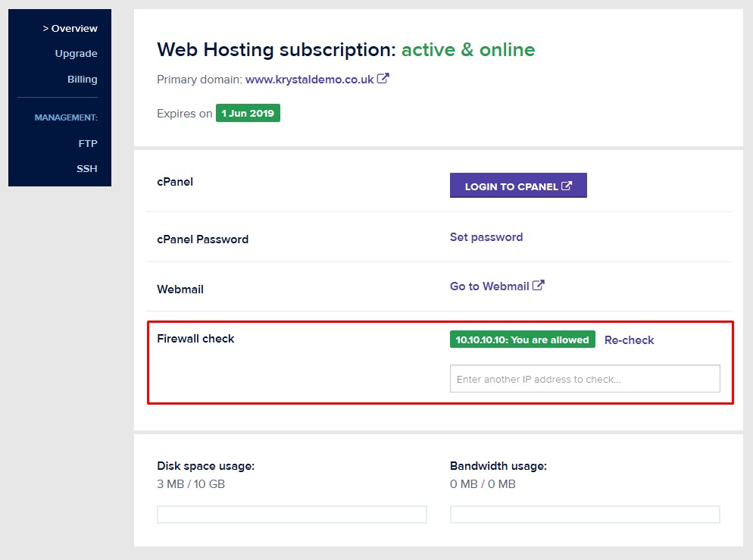Click Re-check firewall link
The width and height of the screenshot is (753, 560).
pyautogui.click(x=629, y=340)
